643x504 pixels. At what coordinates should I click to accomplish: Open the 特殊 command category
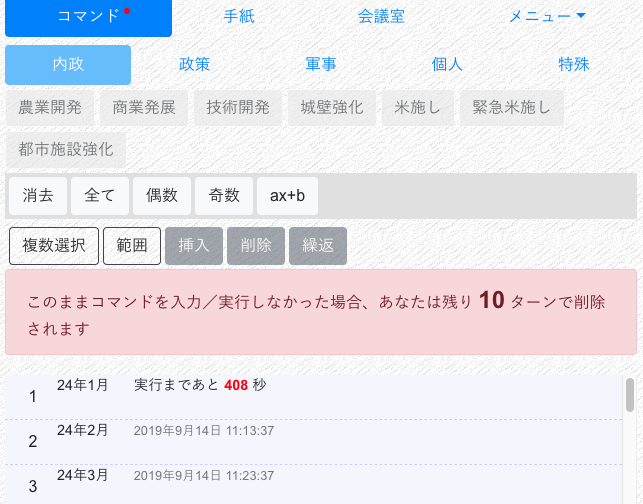pos(574,65)
